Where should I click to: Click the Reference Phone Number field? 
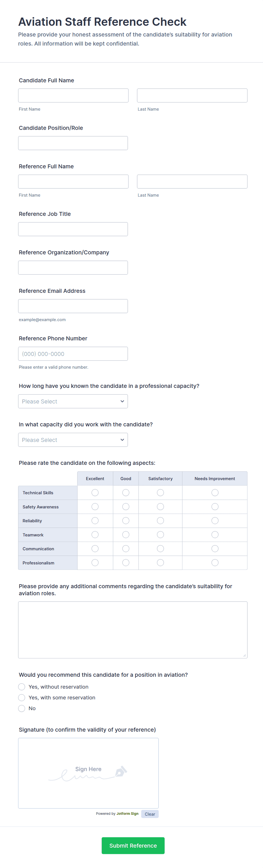pos(73,354)
